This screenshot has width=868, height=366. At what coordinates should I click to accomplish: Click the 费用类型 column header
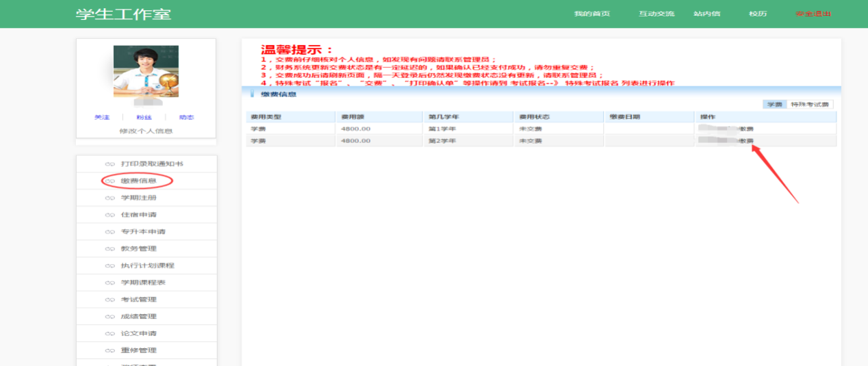291,117
